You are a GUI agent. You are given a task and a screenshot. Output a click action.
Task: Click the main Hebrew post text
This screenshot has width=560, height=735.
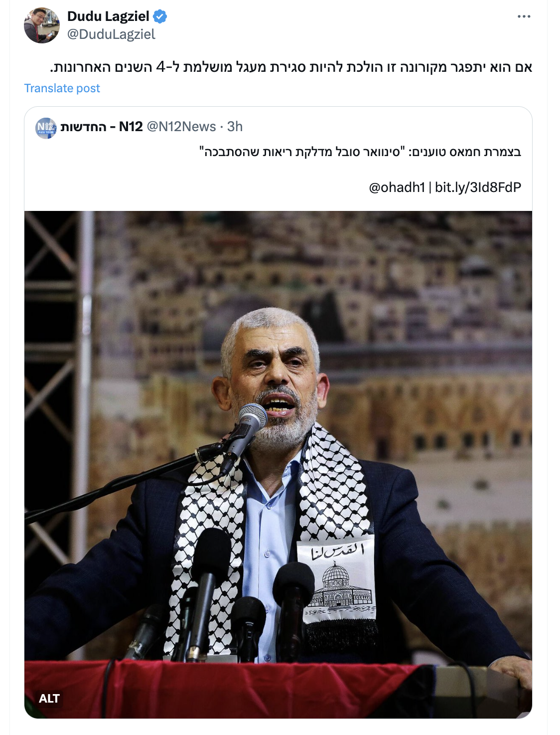(291, 67)
